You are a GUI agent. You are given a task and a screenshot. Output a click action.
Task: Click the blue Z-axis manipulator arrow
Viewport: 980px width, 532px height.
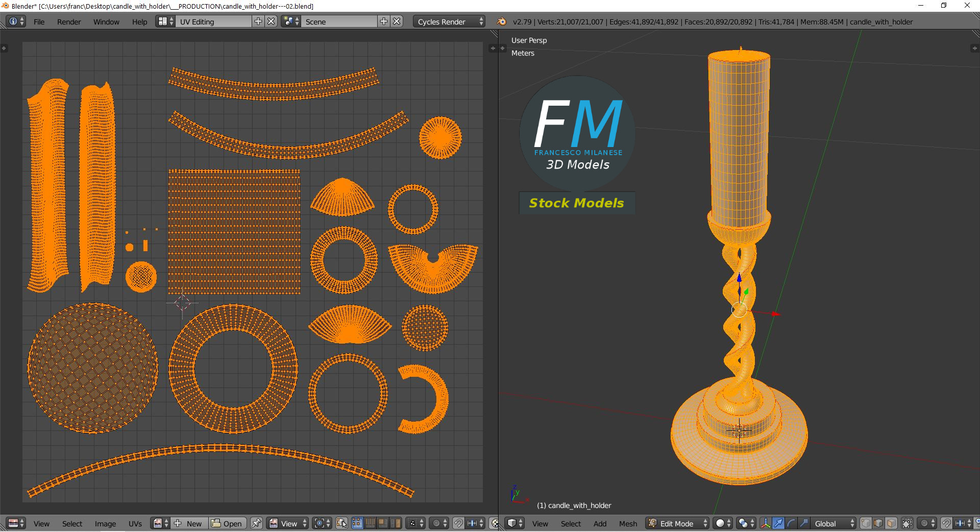tap(739, 278)
